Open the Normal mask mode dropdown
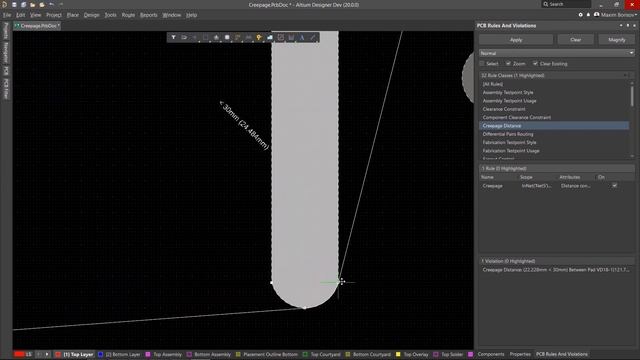This screenshot has width=640, height=360. tap(557, 53)
